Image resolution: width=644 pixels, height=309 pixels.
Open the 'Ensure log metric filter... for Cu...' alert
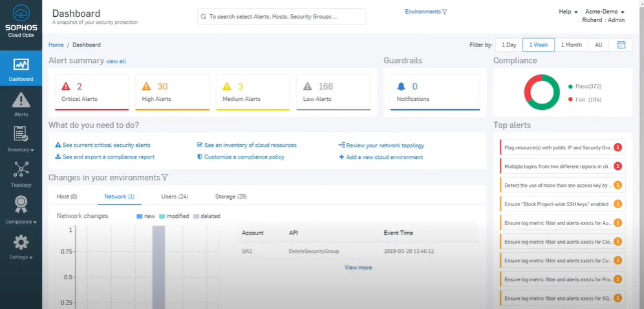pos(563,261)
